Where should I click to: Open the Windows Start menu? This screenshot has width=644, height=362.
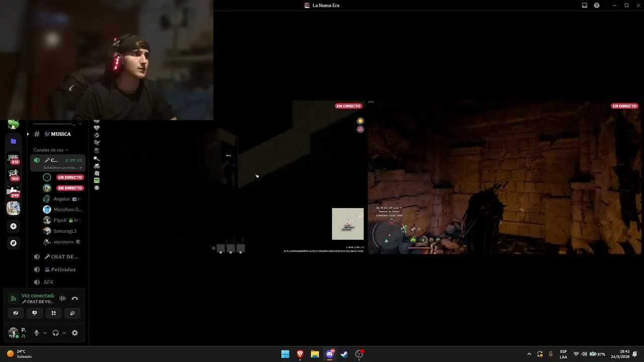(x=285, y=354)
